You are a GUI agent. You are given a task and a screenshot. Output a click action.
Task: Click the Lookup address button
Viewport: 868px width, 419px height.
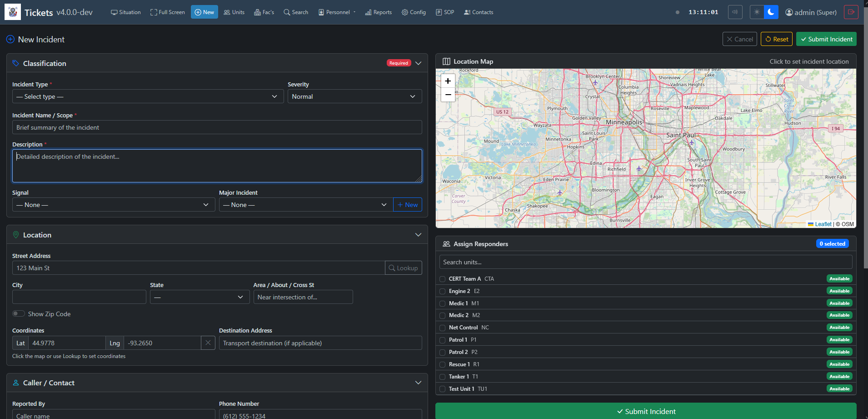[403, 268]
